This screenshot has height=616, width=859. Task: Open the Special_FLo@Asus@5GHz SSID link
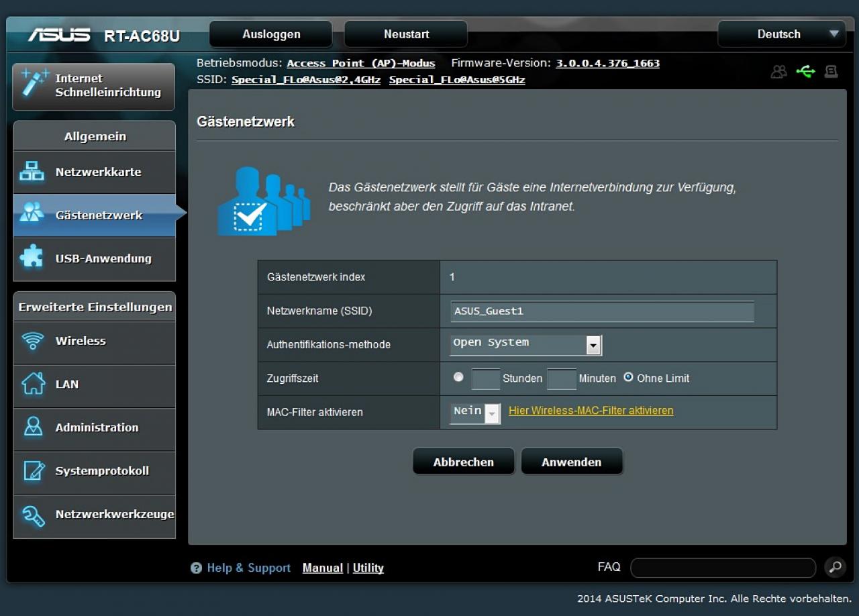pyautogui.click(x=457, y=80)
